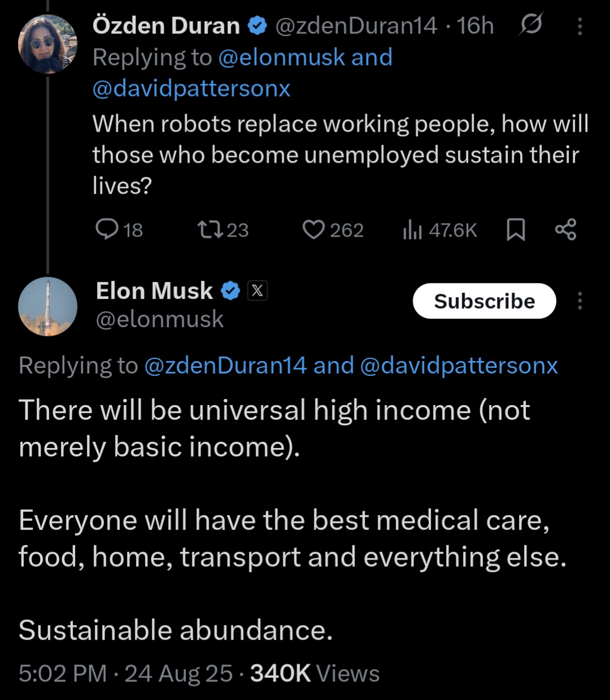Click the 5:02 PM tweet timestamp

pyautogui.click(x=62, y=673)
